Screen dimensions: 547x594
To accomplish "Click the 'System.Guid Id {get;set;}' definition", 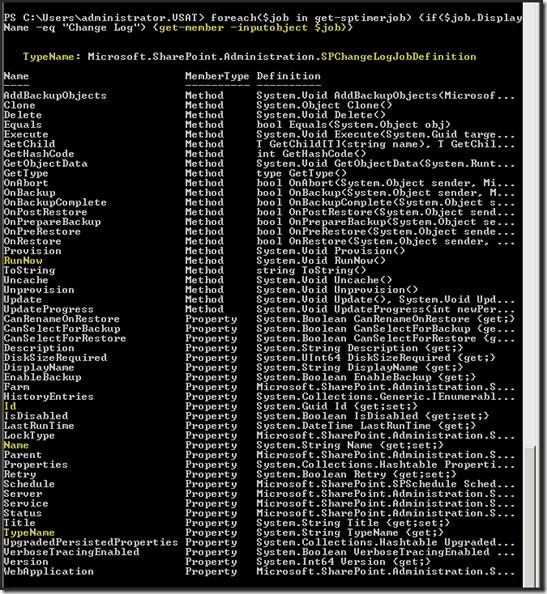I will [337, 406].
